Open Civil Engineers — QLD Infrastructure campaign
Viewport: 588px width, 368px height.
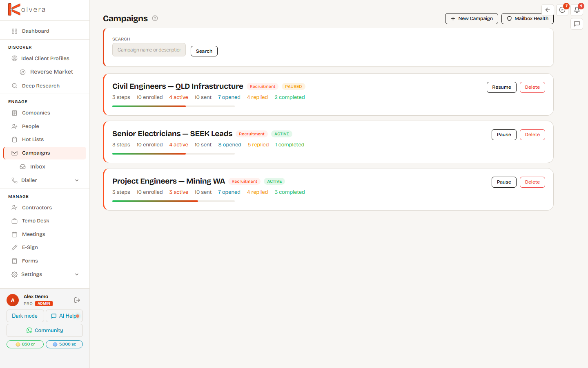(x=178, y=86)
